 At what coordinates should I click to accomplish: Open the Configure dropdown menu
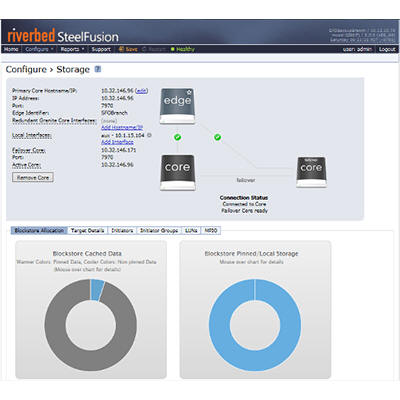39,49
